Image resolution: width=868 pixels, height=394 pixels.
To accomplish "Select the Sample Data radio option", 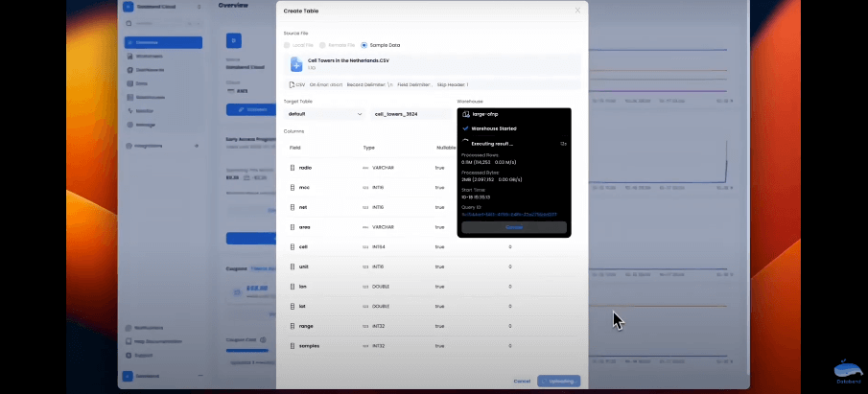I will [363, 45].
